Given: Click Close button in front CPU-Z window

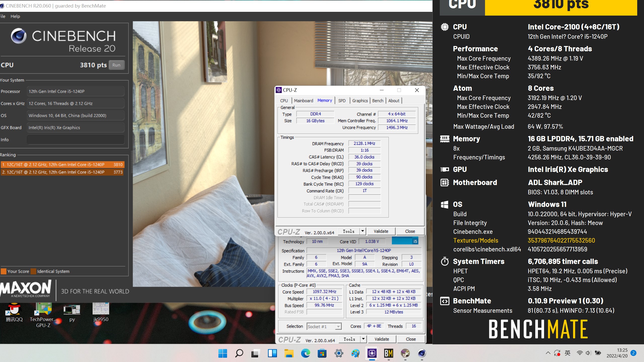Looking at the screenshot, I should [410, 231].
